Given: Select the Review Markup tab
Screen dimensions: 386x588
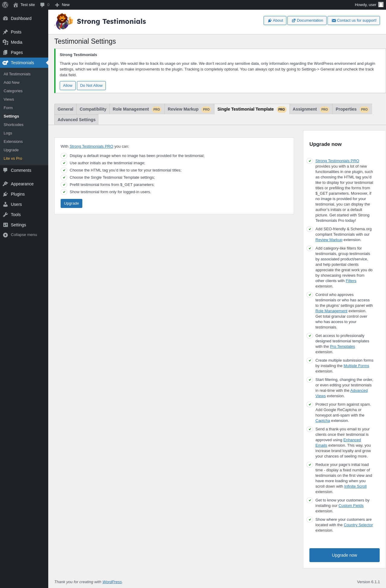Looking at the screenshot, I should click(189, 109).
